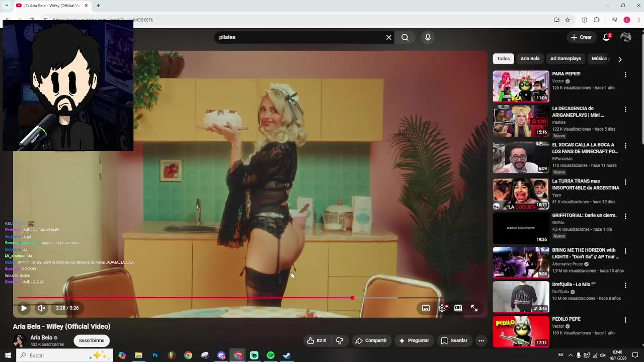
Task: Click the 'ElPancetas' channel name
Action: point(562,159)
